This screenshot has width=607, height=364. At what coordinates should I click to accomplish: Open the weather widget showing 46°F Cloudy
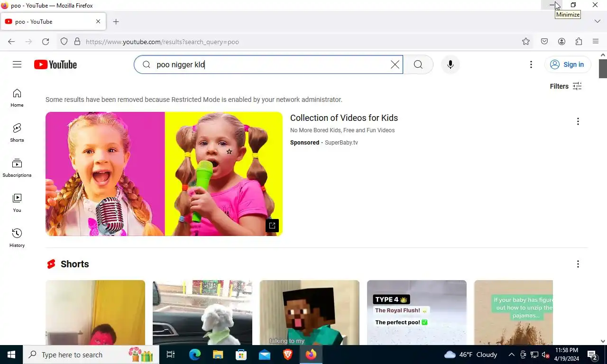pyautogui.click(x=471, y=355)
